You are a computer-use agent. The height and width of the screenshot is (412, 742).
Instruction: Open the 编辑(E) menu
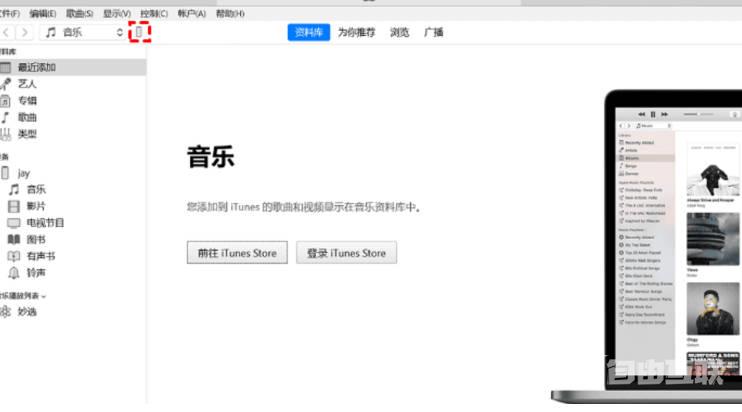(43, 14)
